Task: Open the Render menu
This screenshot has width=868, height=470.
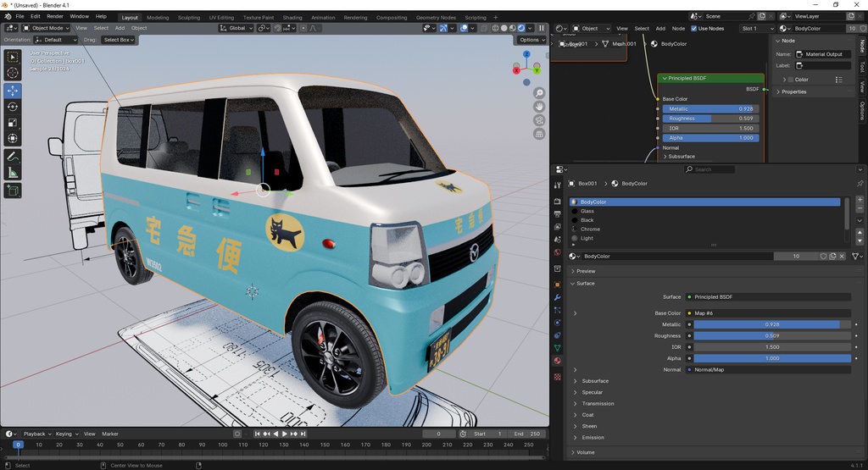Action: (x=54, y=16)
